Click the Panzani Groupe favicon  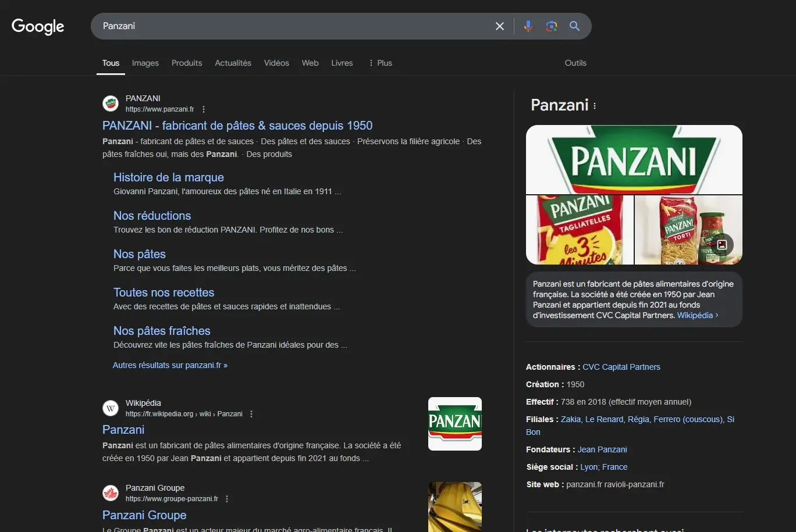[111, 493]
